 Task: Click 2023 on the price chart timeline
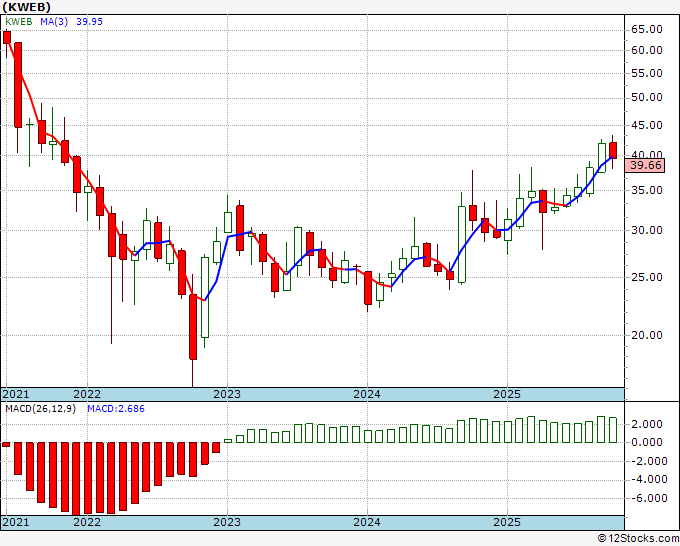click(227, 394)
